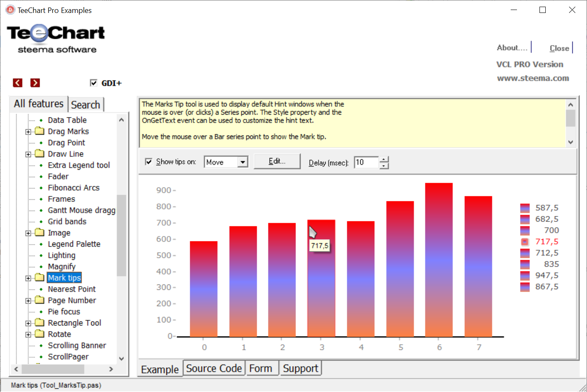The image size is (587, 392).
Task: Click the legend symbol beside 947,5
Action: 525,275
